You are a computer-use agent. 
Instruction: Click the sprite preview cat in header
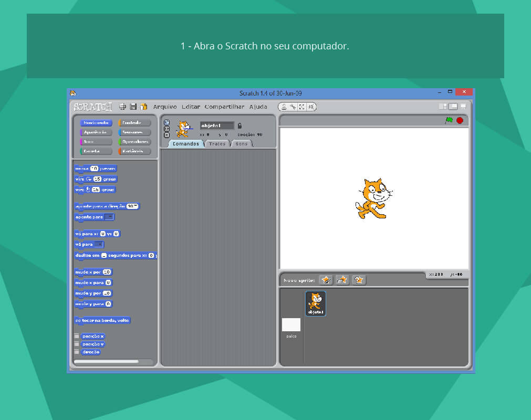(184, 129)
